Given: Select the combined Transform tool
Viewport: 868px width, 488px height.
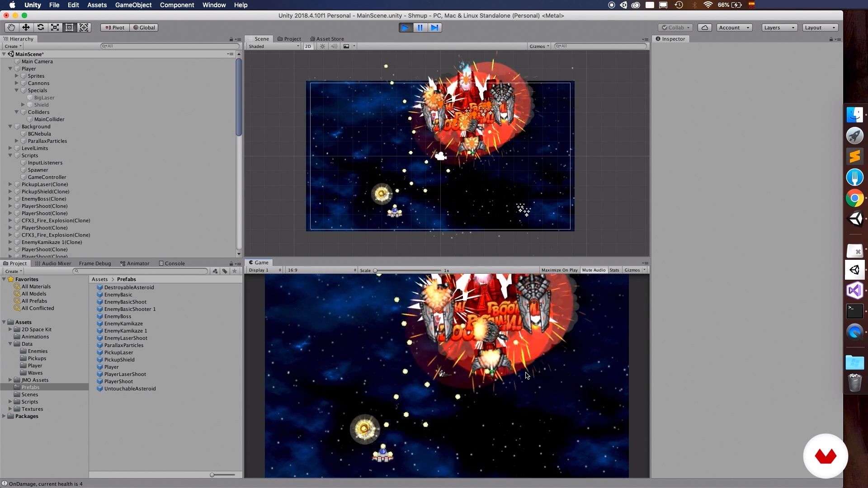Looking at the screenshot, I should tap(84, 28).
